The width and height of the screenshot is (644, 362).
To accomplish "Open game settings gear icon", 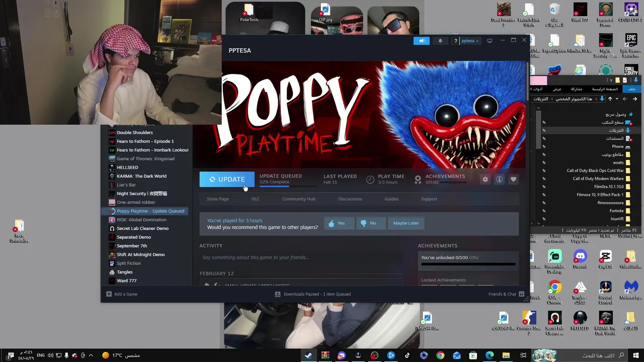I will (x=485, y=179).
